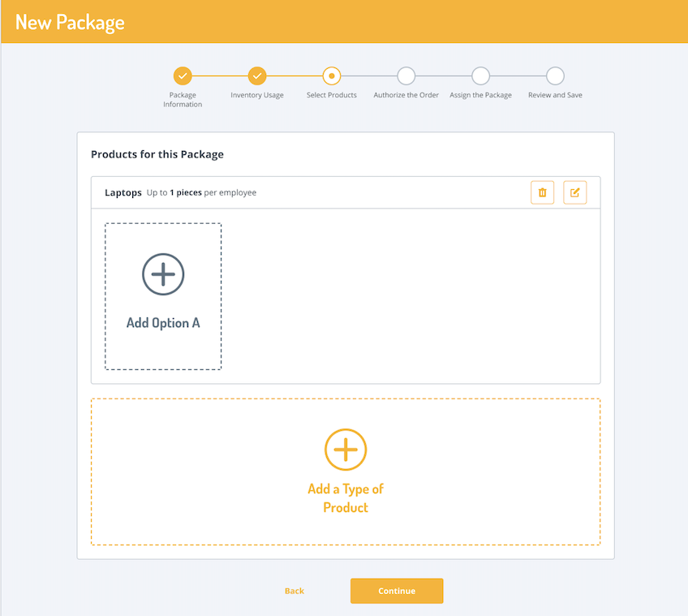Navigate to the Inventory Usage step
The width and height of the screenshot is (688, 616).
256,94
